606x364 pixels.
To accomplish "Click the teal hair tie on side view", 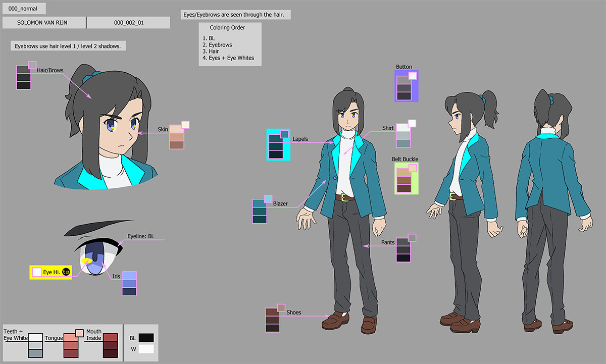I will coord(486,99).
